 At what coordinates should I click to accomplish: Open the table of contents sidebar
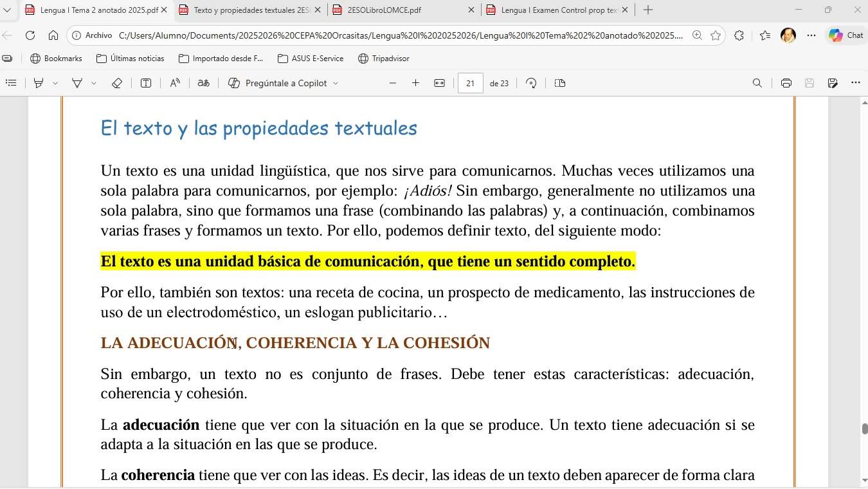[x=11, y=83]
